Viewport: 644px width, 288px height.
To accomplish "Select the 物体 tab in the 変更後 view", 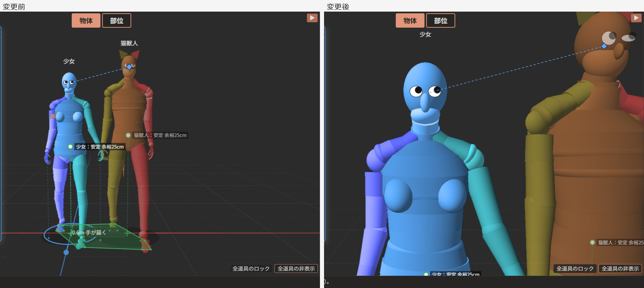I will (410, 21).
